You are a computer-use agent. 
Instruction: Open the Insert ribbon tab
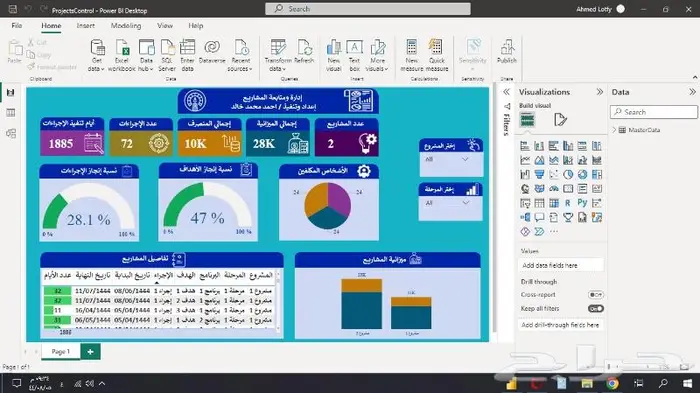click(86, 25)
